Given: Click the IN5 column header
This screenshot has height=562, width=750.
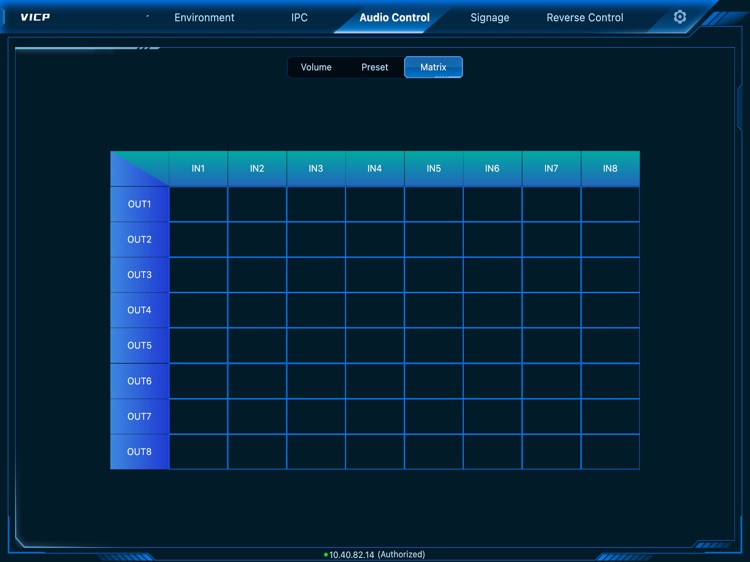Looking at the screenshot, I should click(x=433, y=168).
